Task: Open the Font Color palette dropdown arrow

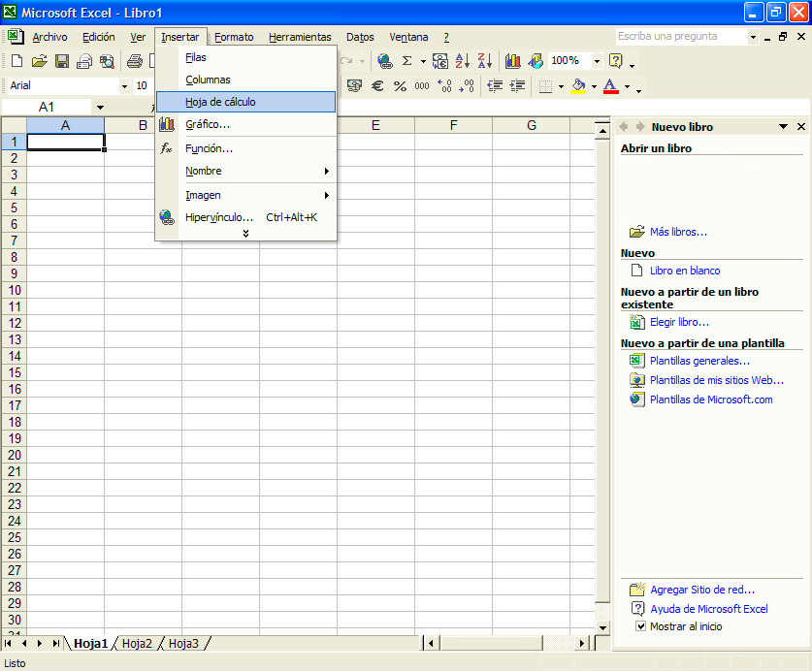Action: click(627, 86)
